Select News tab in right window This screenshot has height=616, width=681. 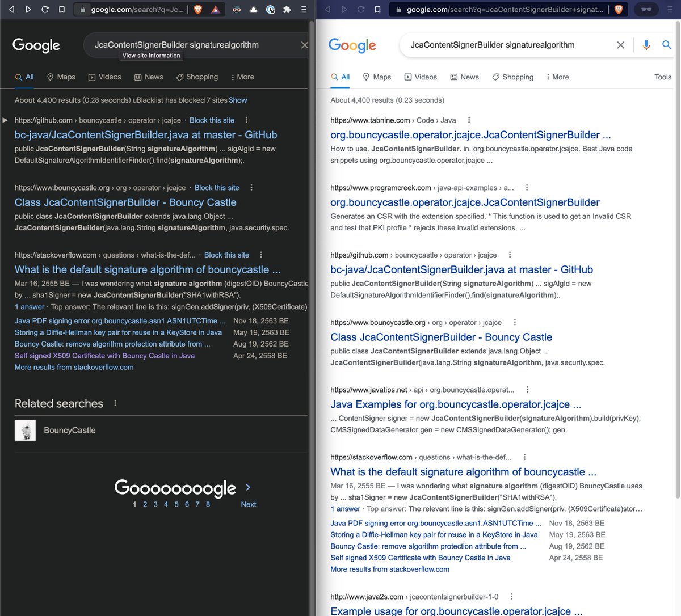point(464,77)
